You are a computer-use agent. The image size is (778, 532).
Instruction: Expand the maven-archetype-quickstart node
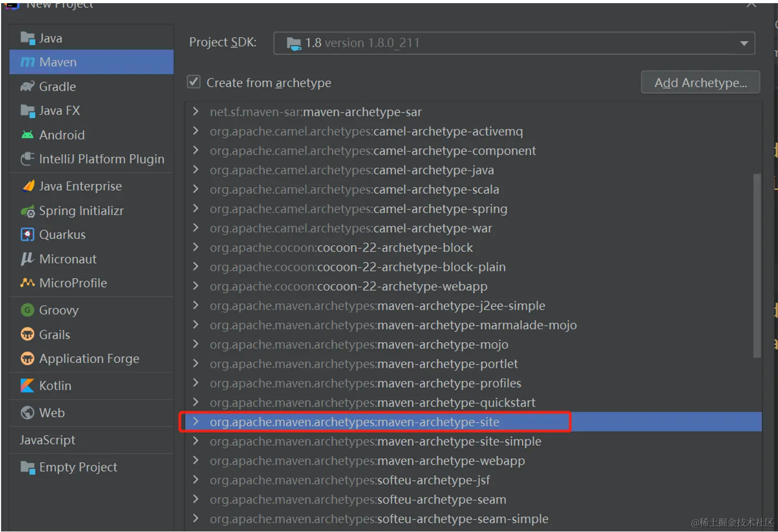point(196,402)
